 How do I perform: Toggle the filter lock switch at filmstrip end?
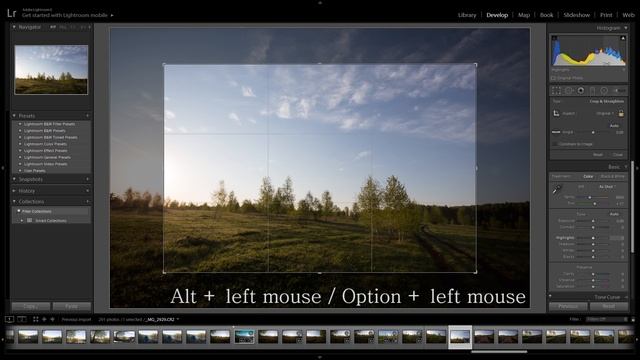pos(633,320)
